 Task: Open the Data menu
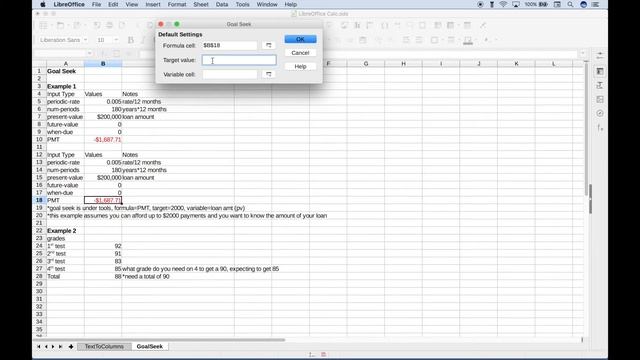222,4
